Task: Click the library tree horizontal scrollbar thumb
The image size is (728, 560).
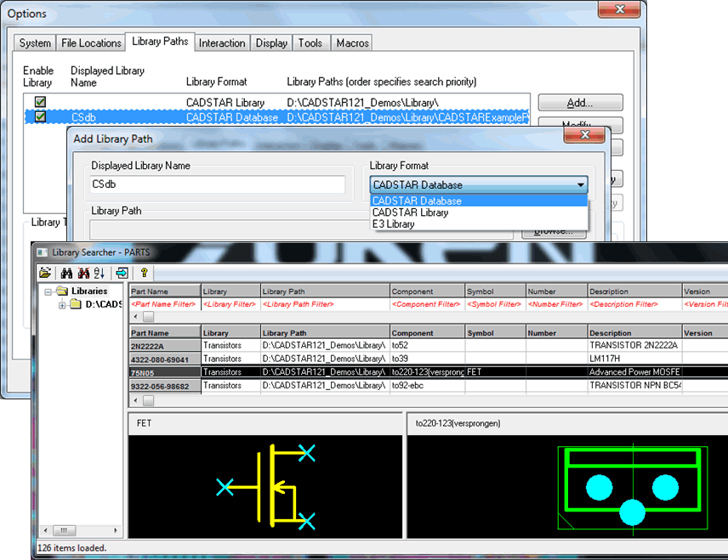Action: click(x=64, y=530)
